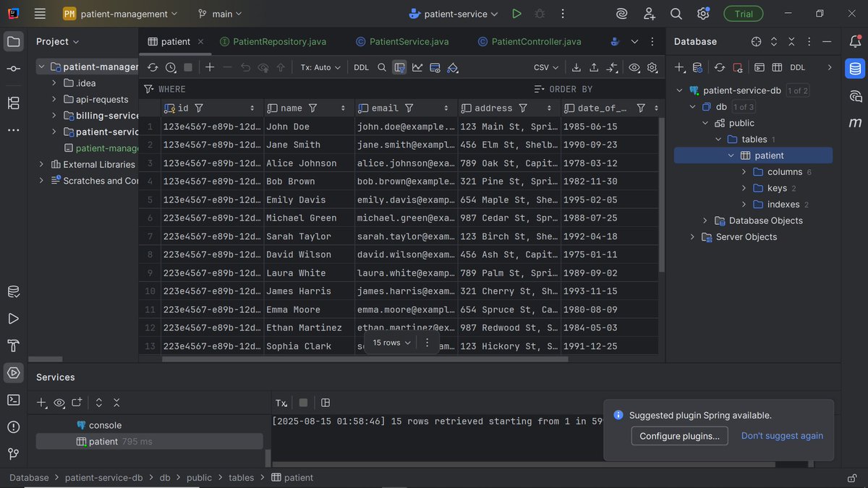This screenshot has width=868, height=488.
Task: Click the ORDER BY input field
Action: (x=599, y=89)
